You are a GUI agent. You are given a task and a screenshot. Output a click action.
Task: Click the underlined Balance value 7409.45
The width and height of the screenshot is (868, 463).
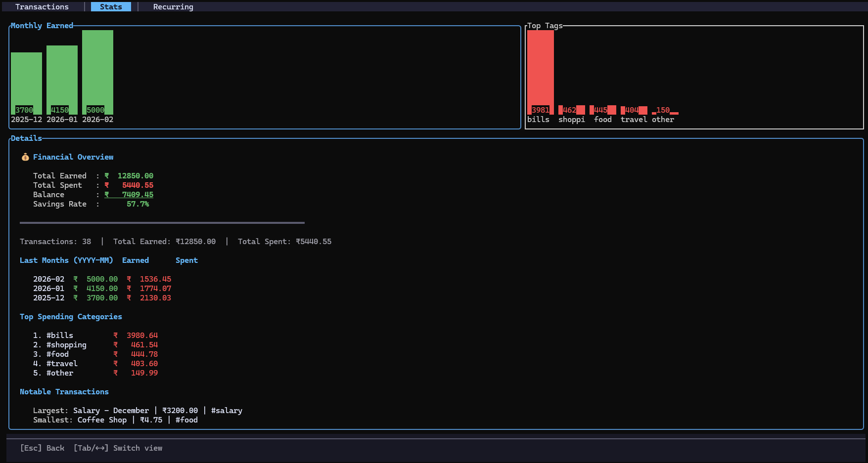point(129,195)
